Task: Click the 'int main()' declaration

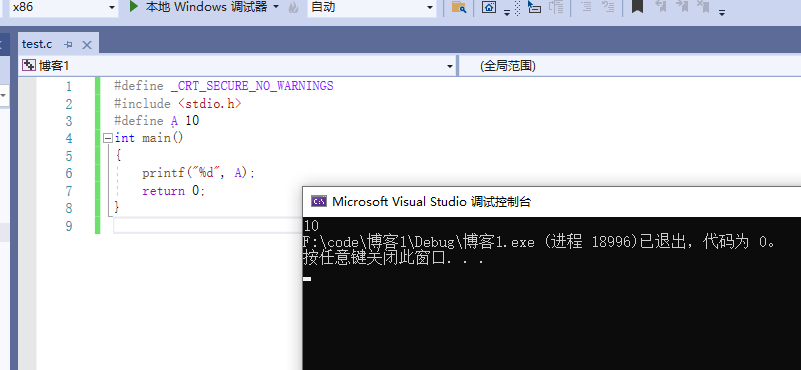Action: [x=149, y=138]
